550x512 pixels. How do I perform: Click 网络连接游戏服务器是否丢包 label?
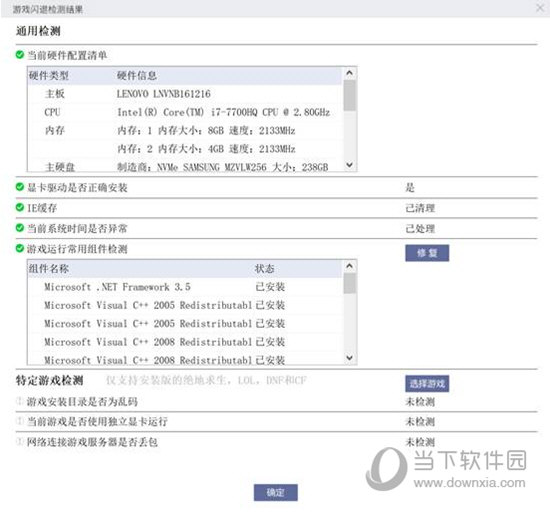(x=92, y=442)
